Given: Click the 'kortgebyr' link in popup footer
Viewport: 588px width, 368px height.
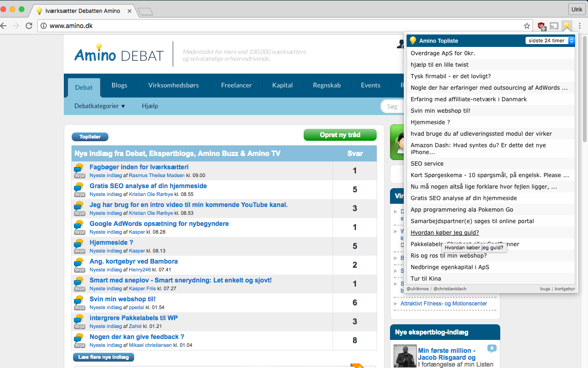Looking at the screenshot, I should [565, 289].
